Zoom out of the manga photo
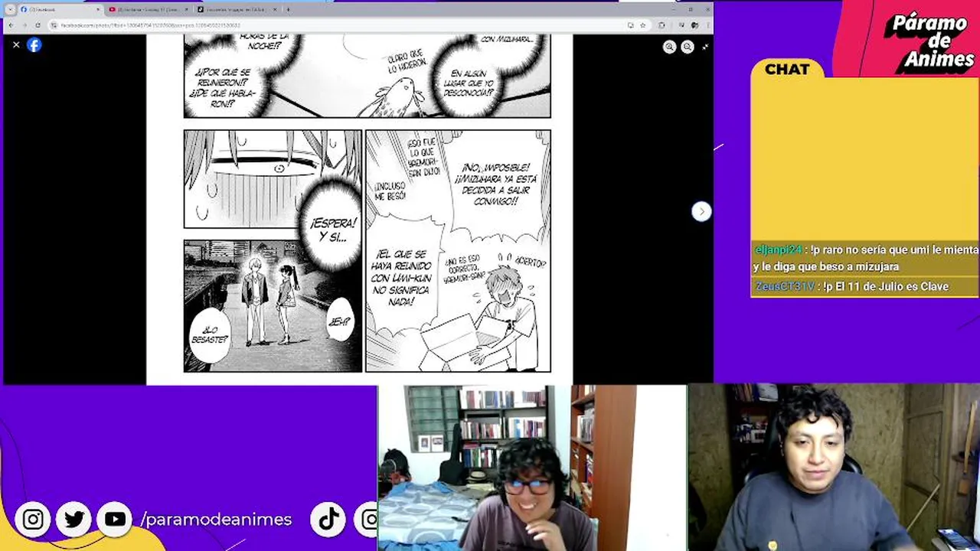This screenshot has height=551, width=980. tap(688, 47)
